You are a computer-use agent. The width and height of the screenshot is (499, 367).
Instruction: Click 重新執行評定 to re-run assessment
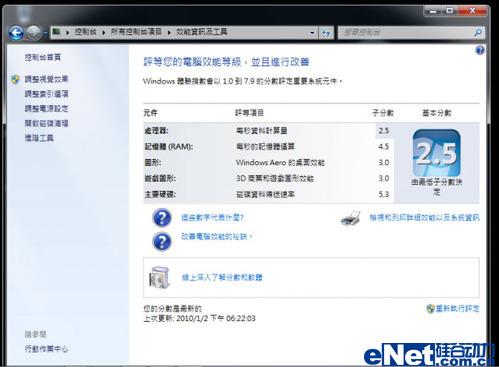458,308
